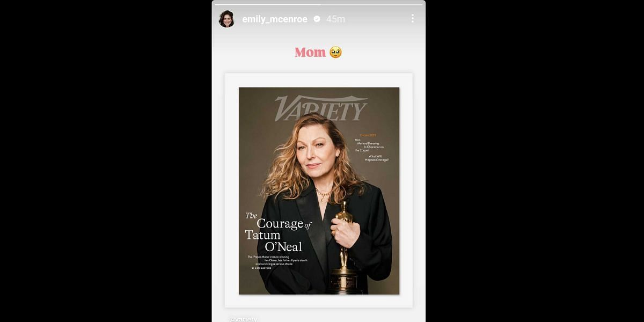
Task: Click the pleading face emoji
Action: 335,52
